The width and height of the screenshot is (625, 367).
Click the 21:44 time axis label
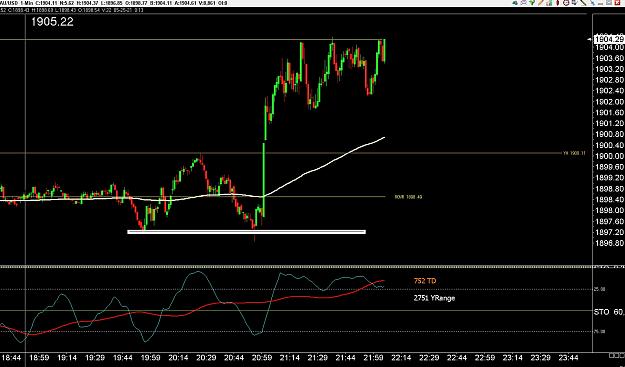pos(345,357)
